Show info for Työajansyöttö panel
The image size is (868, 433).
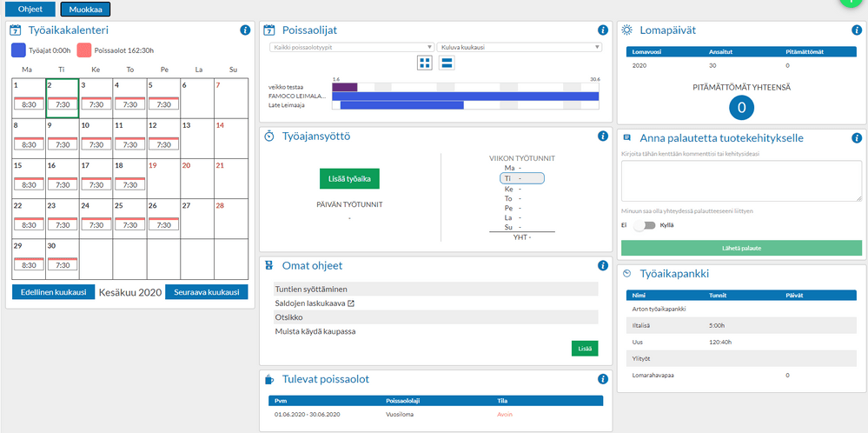point(603,137)
